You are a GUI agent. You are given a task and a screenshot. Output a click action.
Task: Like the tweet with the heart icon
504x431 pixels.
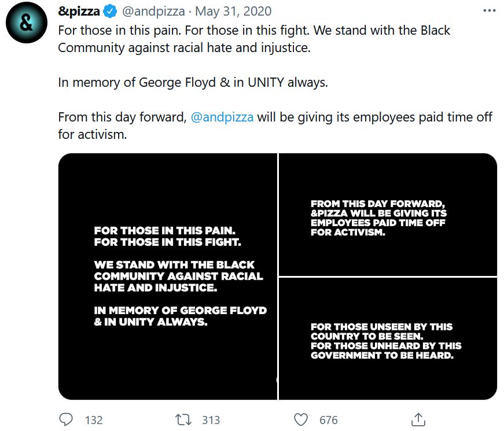[x=301, y=419]
